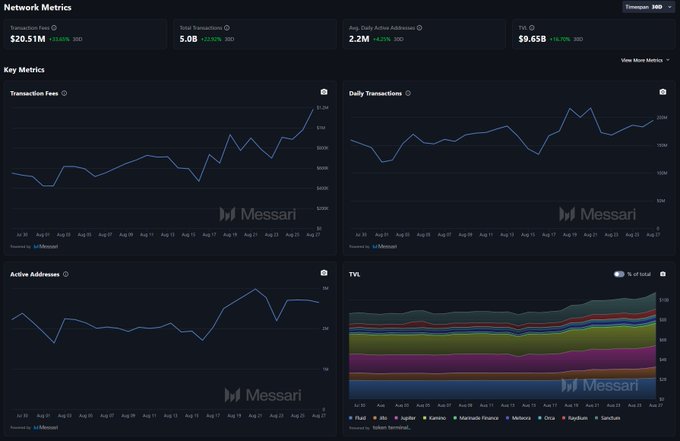Click info icon beside Avg. Daily Active Addresses
The height and width of the screenshot is (441, 680).
coord(419,28)
